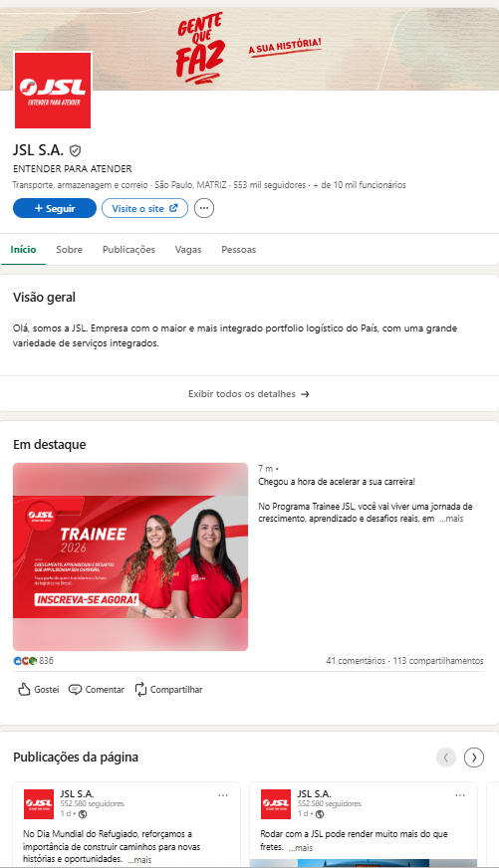
Task: Click the verified shield badge next to JSL S.A.
Action: [x=76, y=150]
